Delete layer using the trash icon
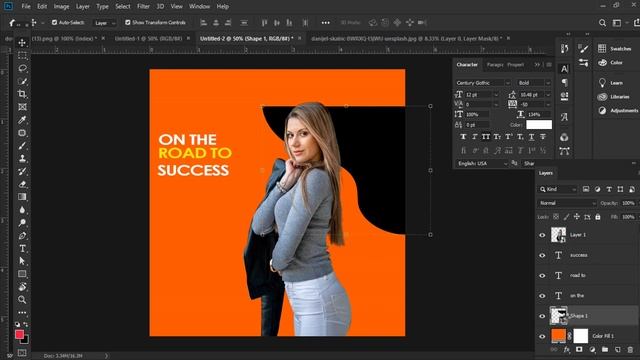This screenshot has width=640, height=360. click(630, 350)
